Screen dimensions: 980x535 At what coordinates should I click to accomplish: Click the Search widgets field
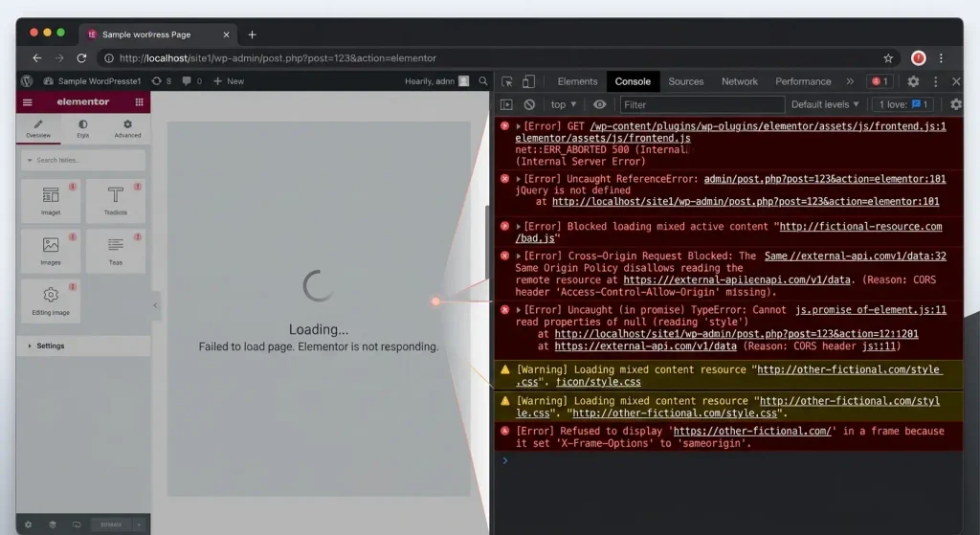pyautogui.click(x=83, y=160)
